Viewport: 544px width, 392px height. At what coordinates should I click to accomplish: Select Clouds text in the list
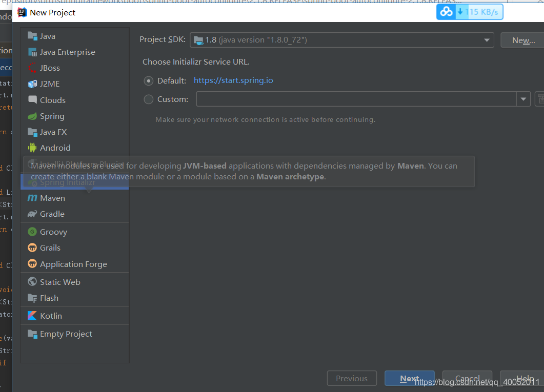(x=53, y=100)
